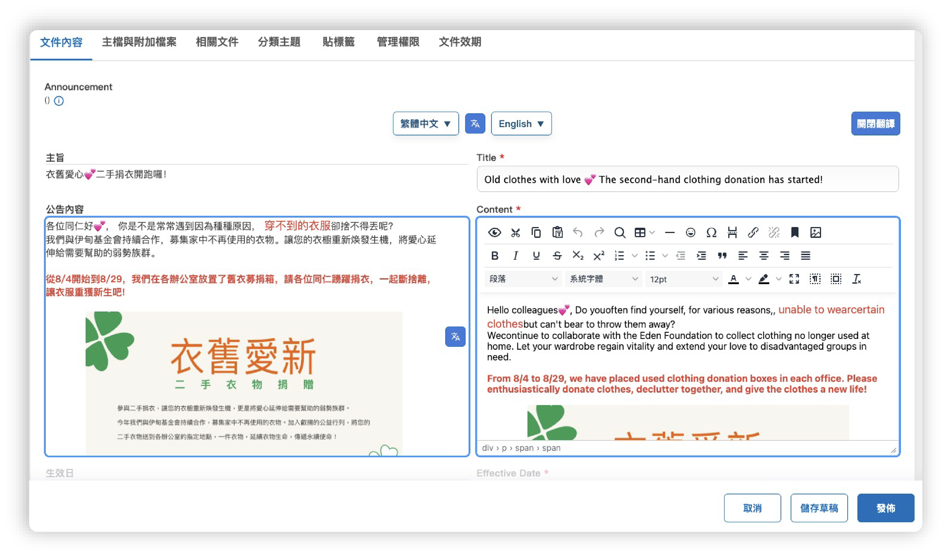Insert an image with the image icon
This screenshot has width=950, height=560.
point(816,233)
